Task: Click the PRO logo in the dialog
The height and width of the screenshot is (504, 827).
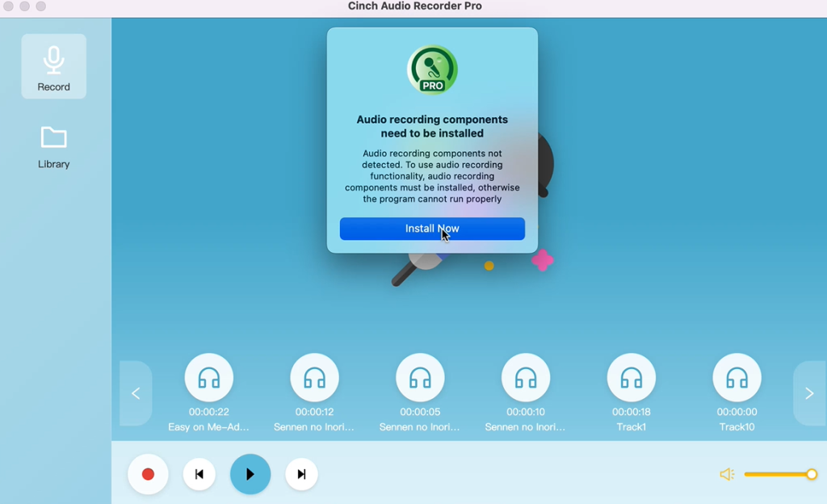Action: (432, 70)
